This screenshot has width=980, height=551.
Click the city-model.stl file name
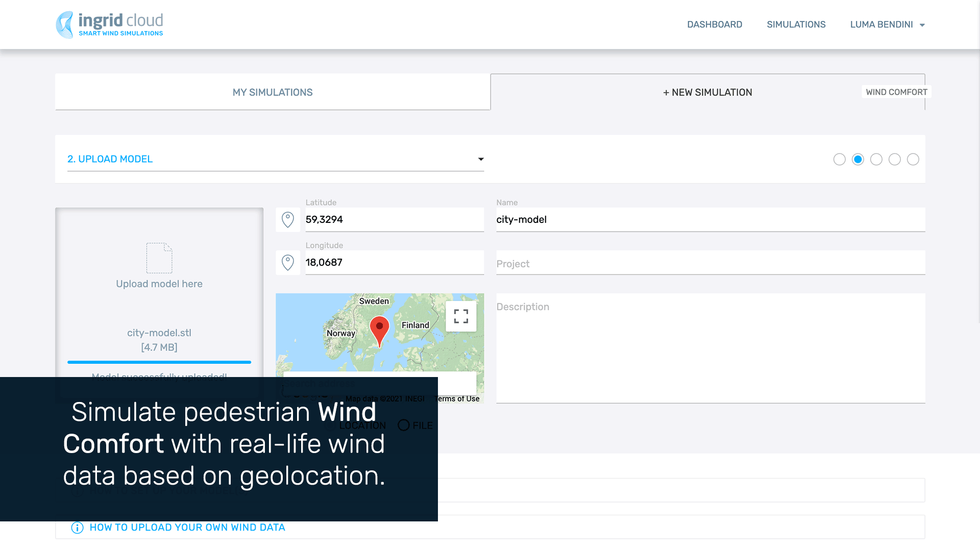click(x=159, y=333)
